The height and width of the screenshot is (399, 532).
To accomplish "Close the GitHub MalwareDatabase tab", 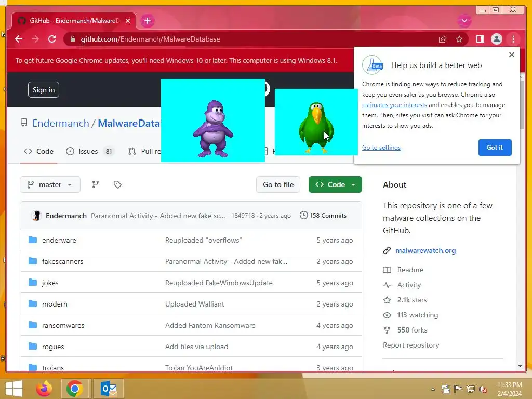I will 128,21.
